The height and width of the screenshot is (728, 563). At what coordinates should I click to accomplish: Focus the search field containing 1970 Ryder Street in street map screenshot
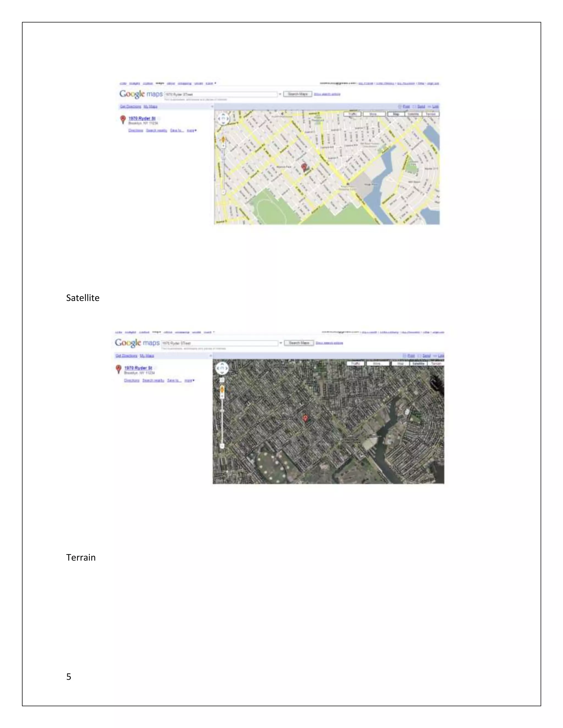(221, 94)
